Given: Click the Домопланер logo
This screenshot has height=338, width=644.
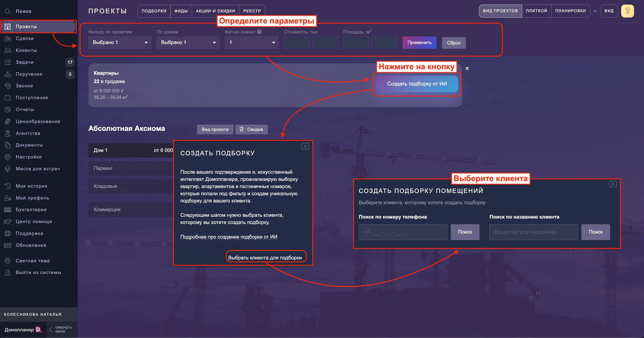Looking at the screenshot, I should [x=23, y=330].
